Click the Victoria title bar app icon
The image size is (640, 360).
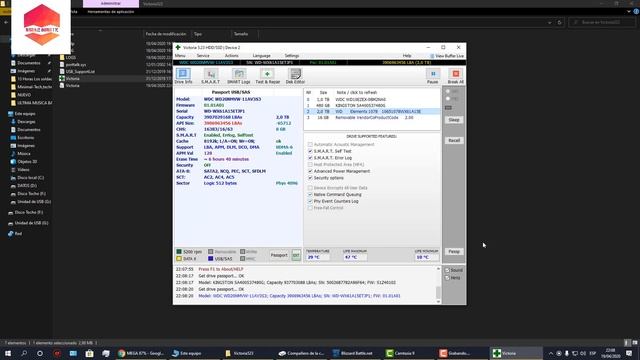[x=178, y=47]
